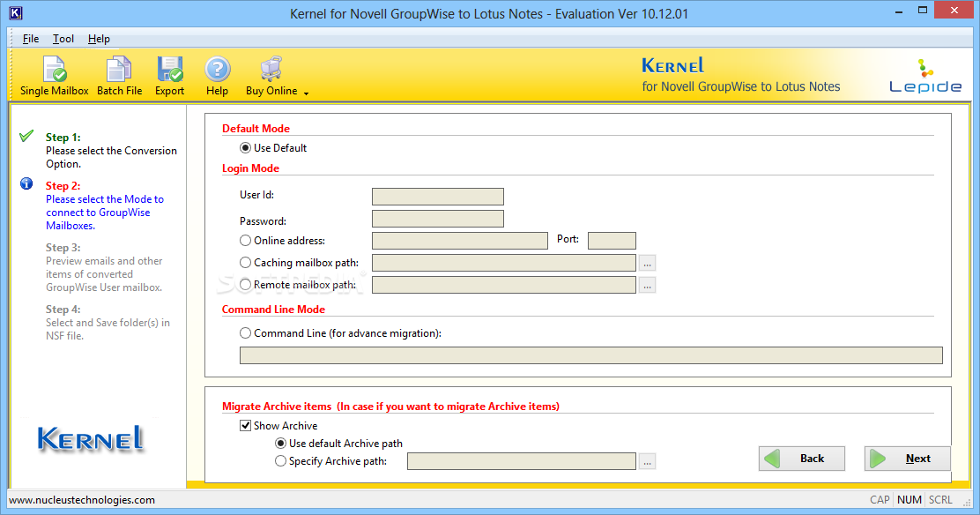Screen dimensions: 980x515
Task: Click the Command Line Mode heading
Action: coord(274,310)
